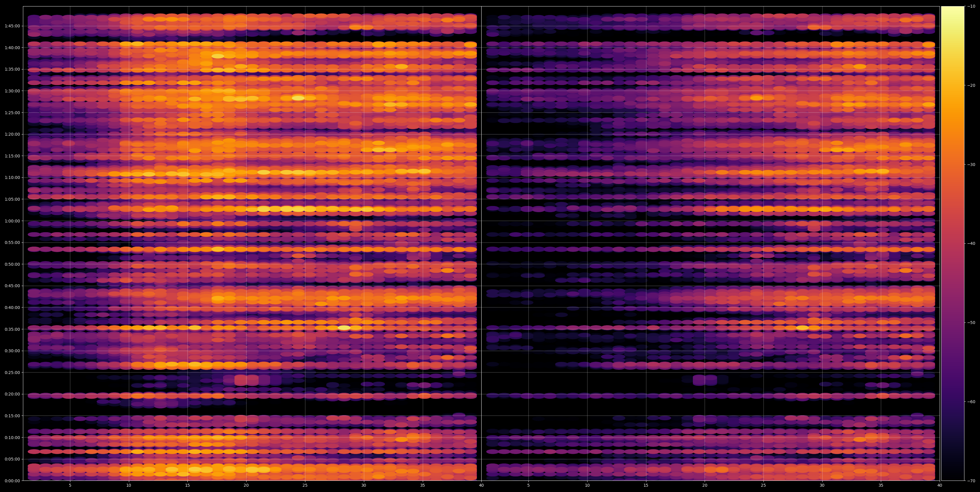Click x-axis label 5 of the left heatmap

(x=70, y=486)
